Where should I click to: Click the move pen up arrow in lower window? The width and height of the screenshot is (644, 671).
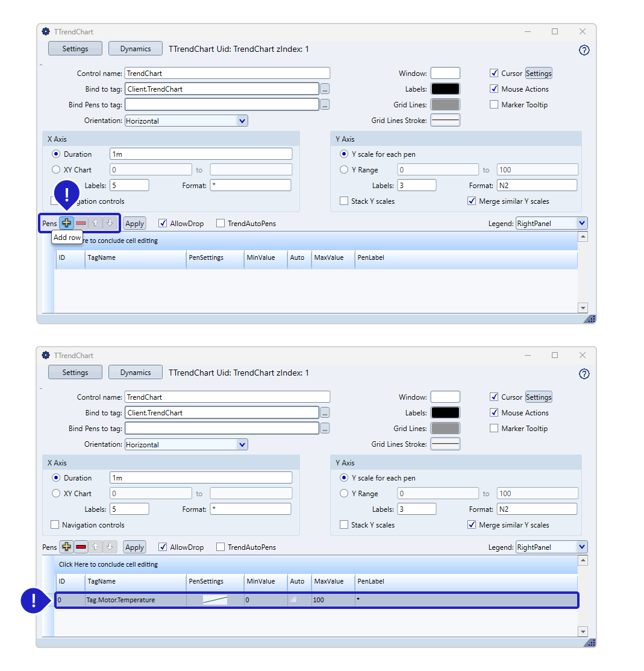pyautogui.click(x=95, y=547)
